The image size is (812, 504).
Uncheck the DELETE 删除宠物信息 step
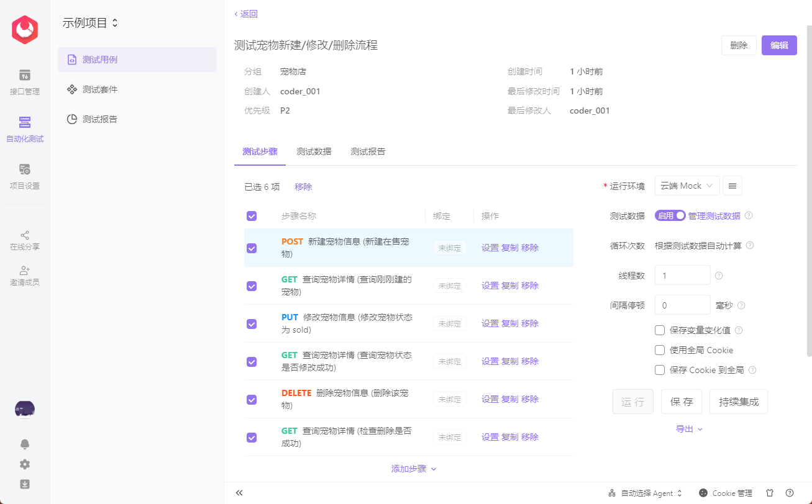(252, 399)
